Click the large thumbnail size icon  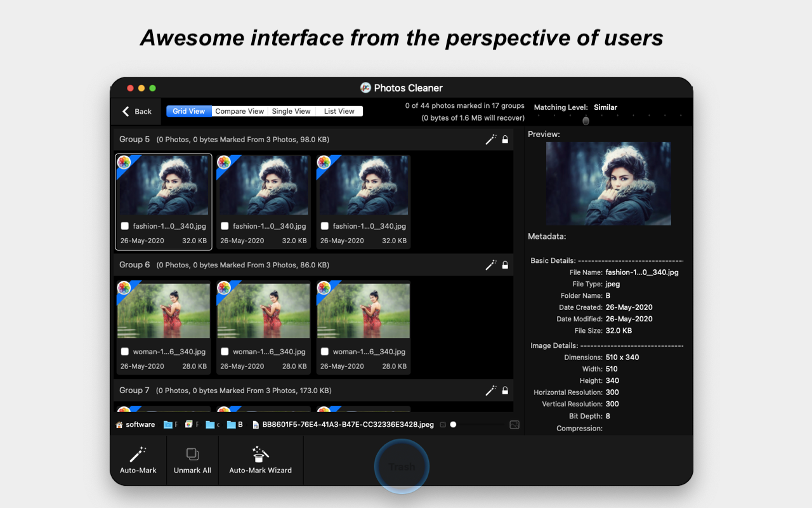(x=514, y=425)
